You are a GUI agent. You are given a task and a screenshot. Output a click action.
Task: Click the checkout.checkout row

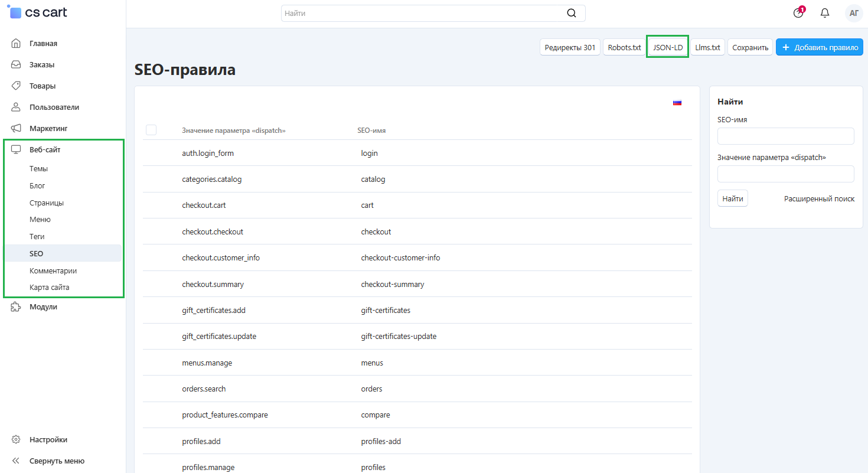(x=419, y=231)
